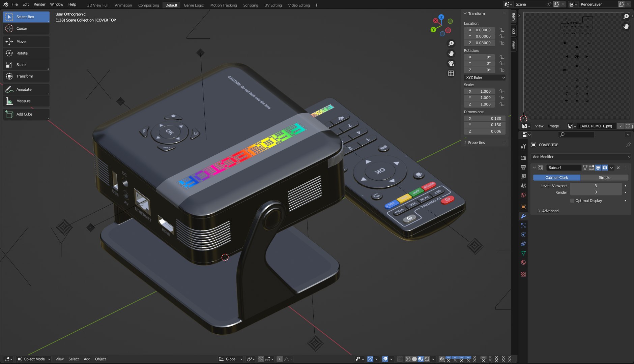Select the Cursor tool

(26, 28)
